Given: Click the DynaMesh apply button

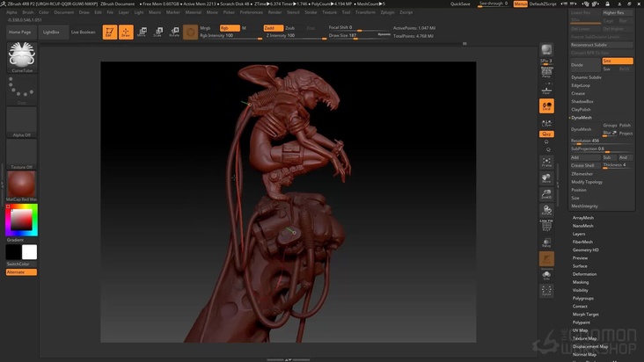Looking at the screenshot, I should tap(585, 129).
